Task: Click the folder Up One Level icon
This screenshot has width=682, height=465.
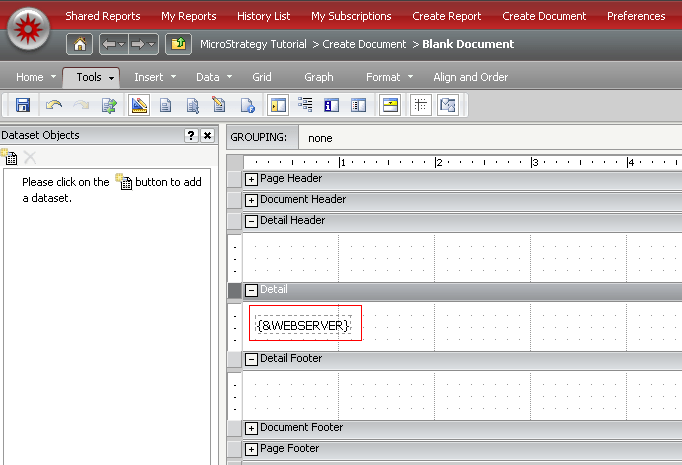Action: 178,44
